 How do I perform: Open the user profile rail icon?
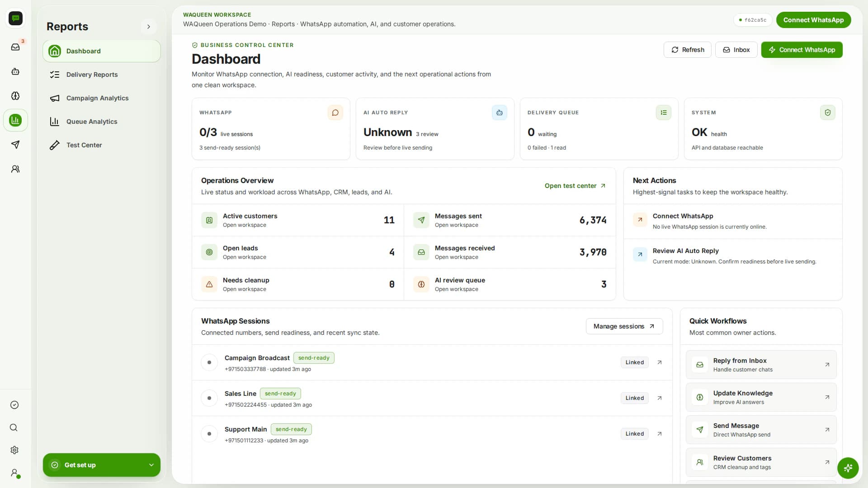click(x=14, y=473)
